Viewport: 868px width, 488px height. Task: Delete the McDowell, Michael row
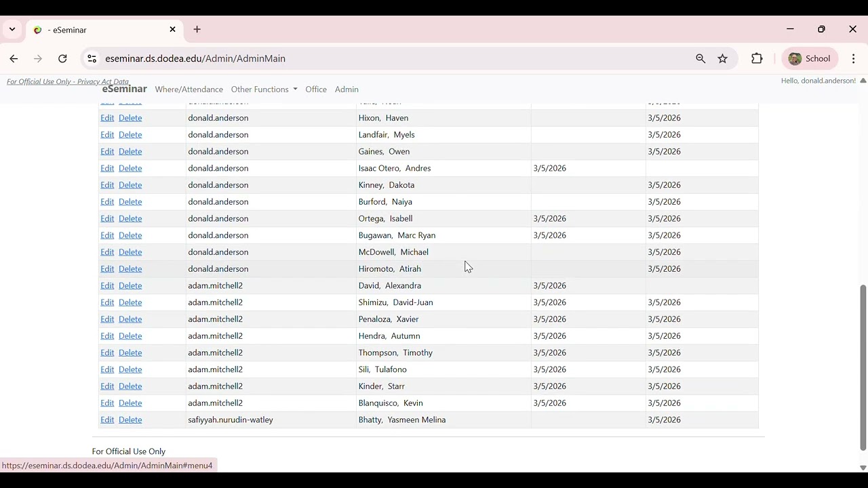[x=130, y=252]
